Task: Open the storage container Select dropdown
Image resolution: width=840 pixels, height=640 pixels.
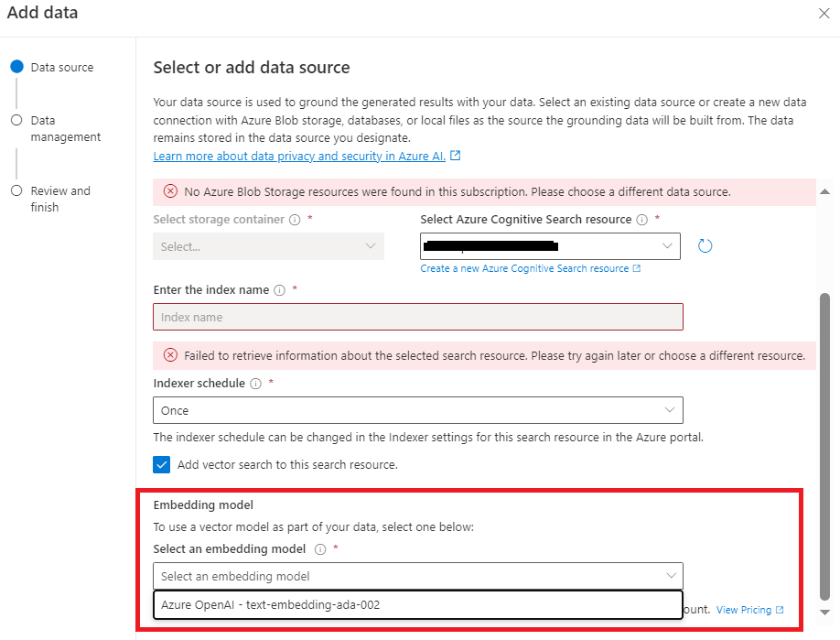Action: [268, 246]
